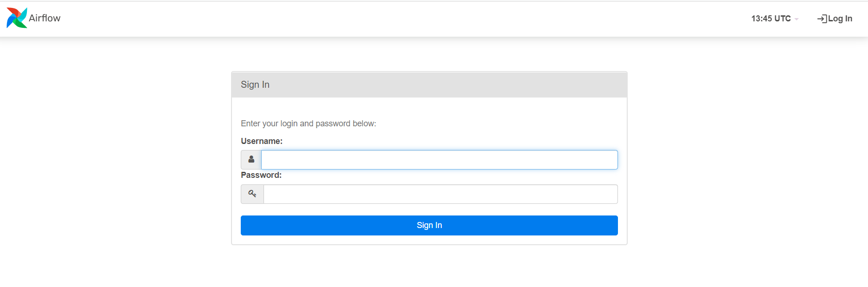The width and height of the screenshot is (868, 287).
Task: Focus the Username text field
Action: [x=439, y=160]
